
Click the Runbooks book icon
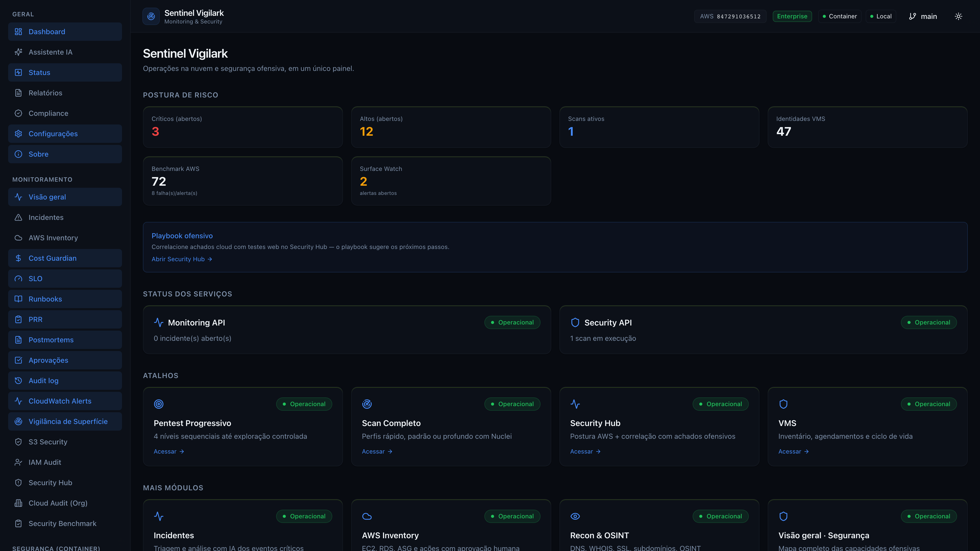click(18, 299)
